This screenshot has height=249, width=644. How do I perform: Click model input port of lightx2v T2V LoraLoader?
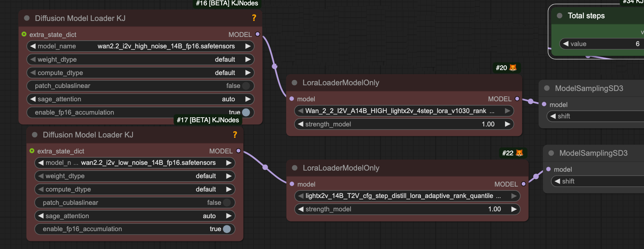(x=292, y=184)
